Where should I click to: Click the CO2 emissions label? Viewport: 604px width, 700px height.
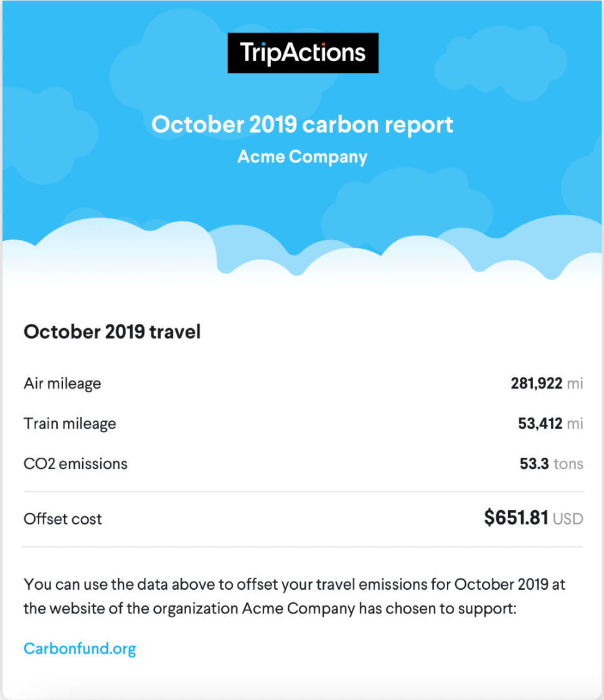click(x=75, y=464)
